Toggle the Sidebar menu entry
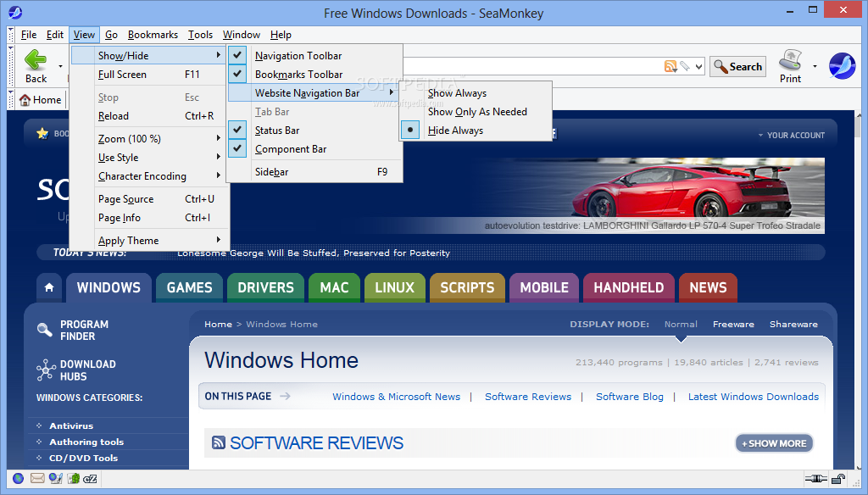 314,172
